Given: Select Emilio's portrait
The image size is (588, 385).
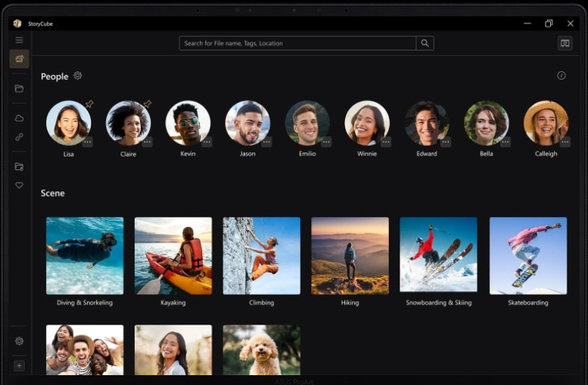Looking at the screenshot, I should (x=307, y=123).
